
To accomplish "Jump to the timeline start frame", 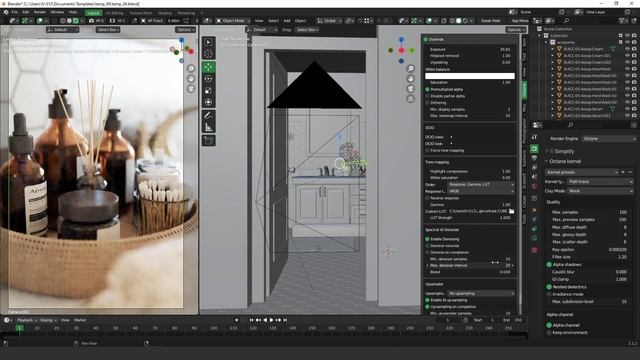I will (x=251, y=320).
